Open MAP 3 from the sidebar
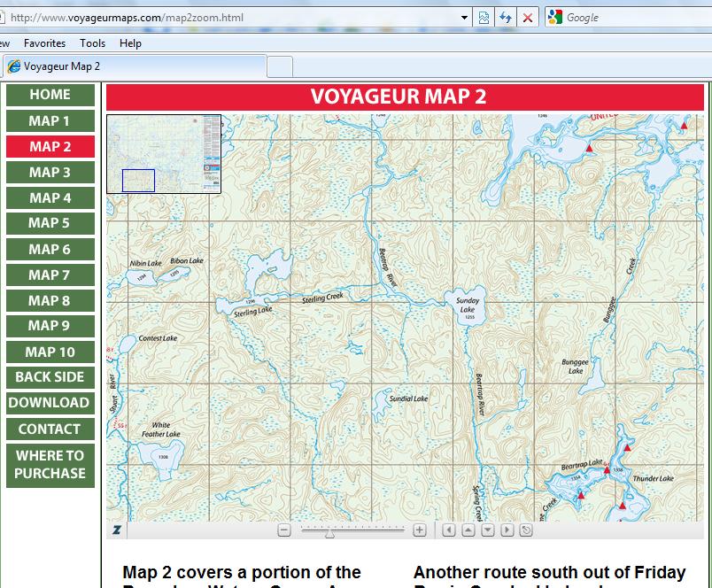This screenshot has height=588, width=712. pos(50,172)
